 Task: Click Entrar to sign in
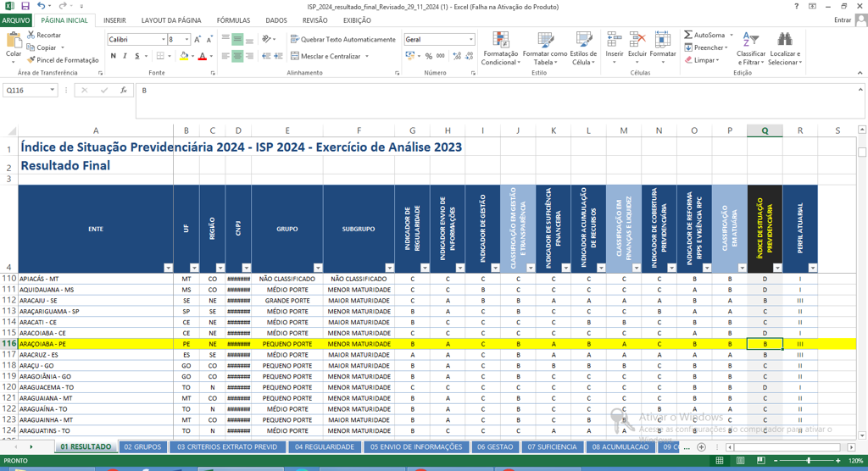(x=843, y=20)
